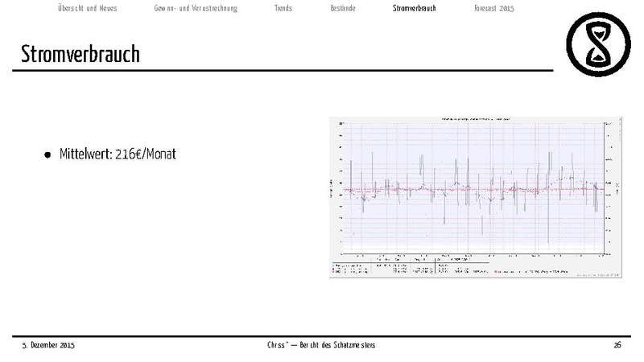Image resolution: width=644 pixels, height=362 pixels.
Task: Click the bullet point before Mittelwert
Action: pos(48,155)
